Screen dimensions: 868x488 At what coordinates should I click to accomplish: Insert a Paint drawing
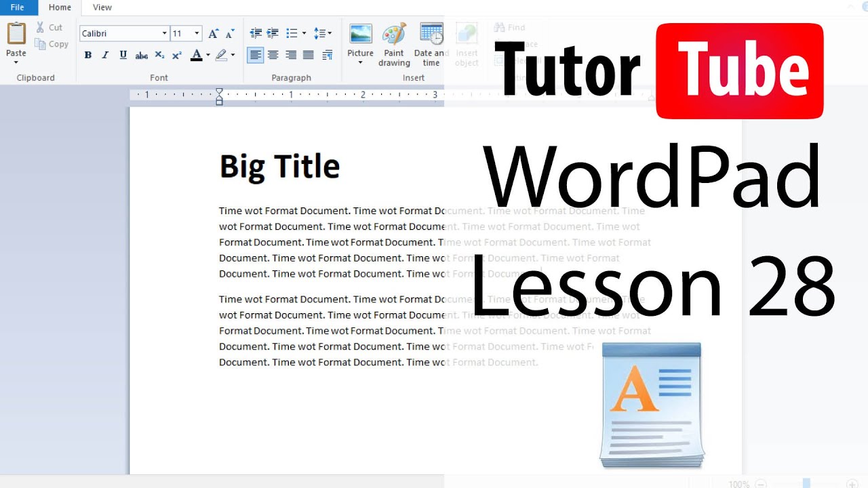click(x=394, y=45)
